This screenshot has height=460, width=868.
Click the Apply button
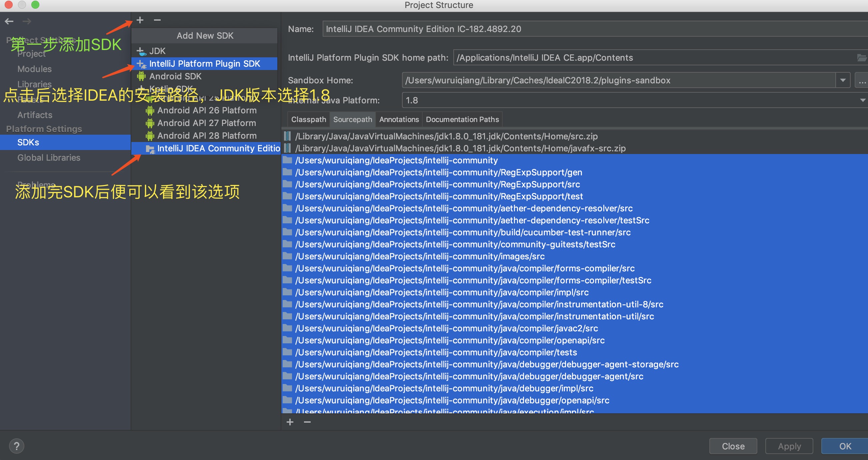tap(789, 446)
